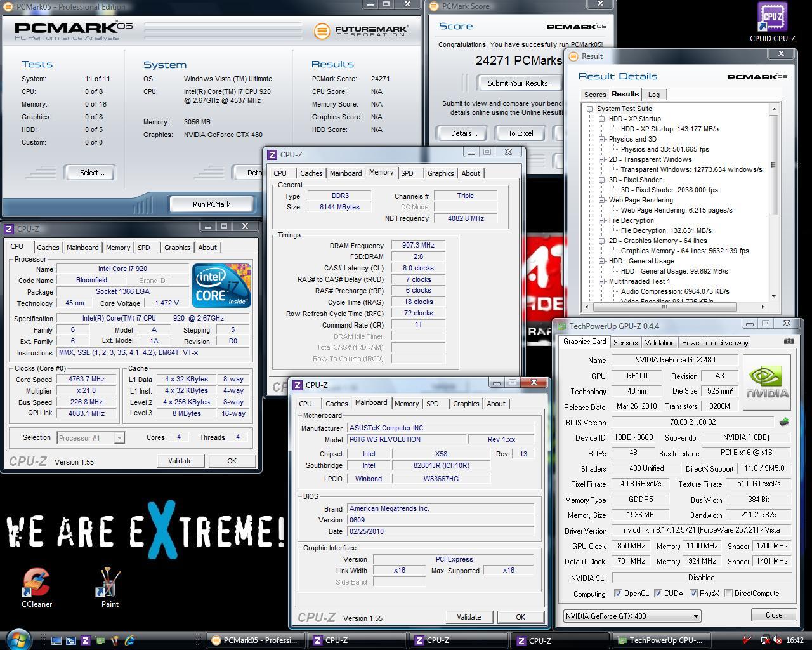Click To Excel button in PCMark Score
The width and height of the screenshot is (812, 650).
[x=520, y=133]
